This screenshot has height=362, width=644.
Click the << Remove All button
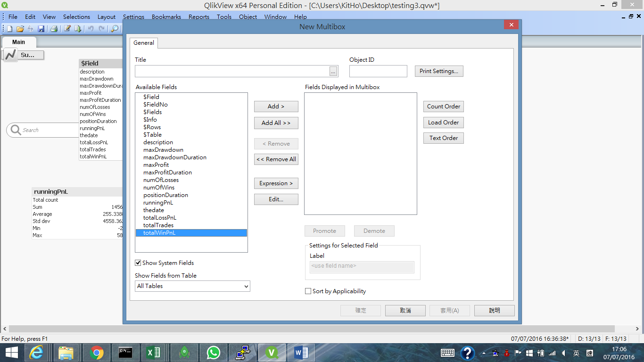point(276,159)
